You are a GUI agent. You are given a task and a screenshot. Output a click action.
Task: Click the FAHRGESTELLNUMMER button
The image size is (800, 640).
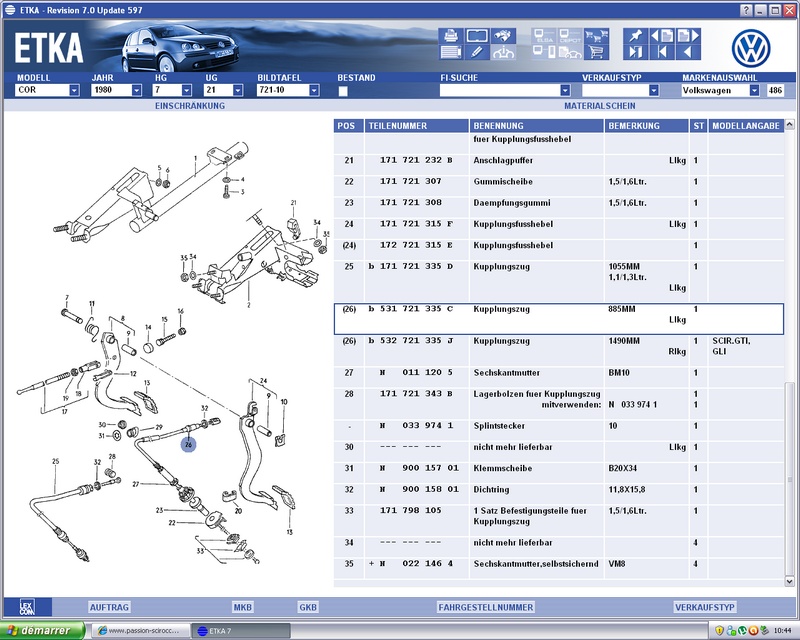(486, 607)
